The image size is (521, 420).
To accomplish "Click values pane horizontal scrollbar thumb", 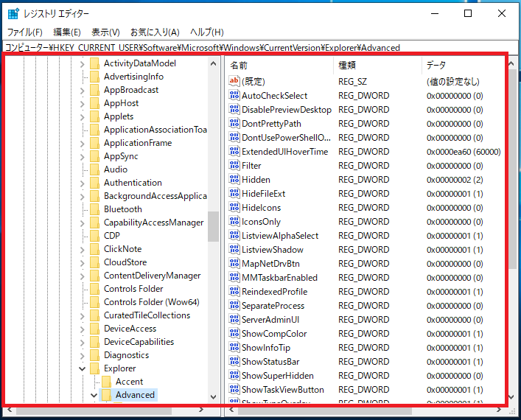I will [325, 410].
